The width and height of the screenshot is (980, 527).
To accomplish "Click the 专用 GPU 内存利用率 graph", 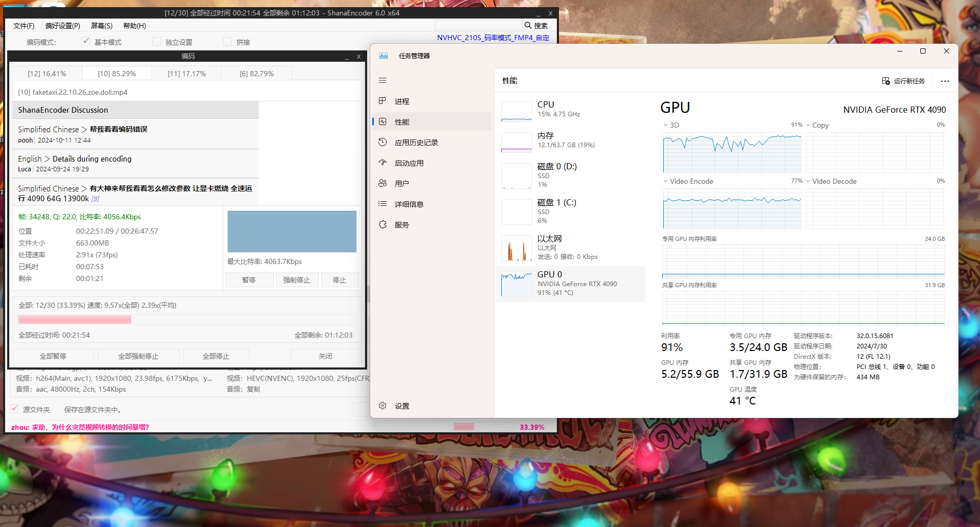I will coord(803,261).
